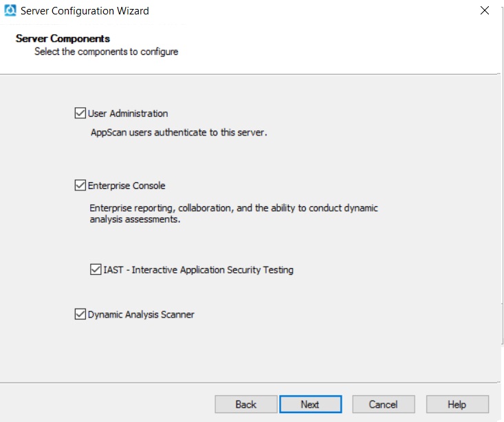Click the Enterprise reporting description text

[x=234, y=208]
